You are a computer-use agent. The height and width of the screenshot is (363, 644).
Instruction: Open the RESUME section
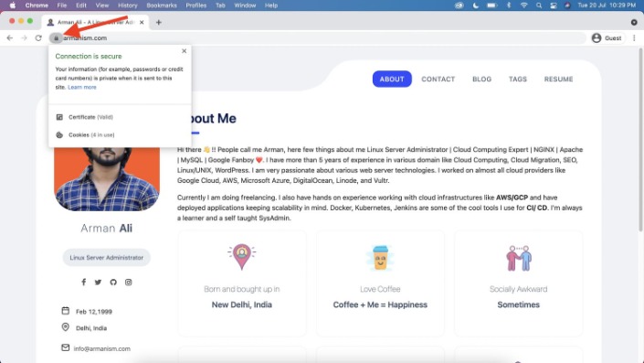[558, 79]
